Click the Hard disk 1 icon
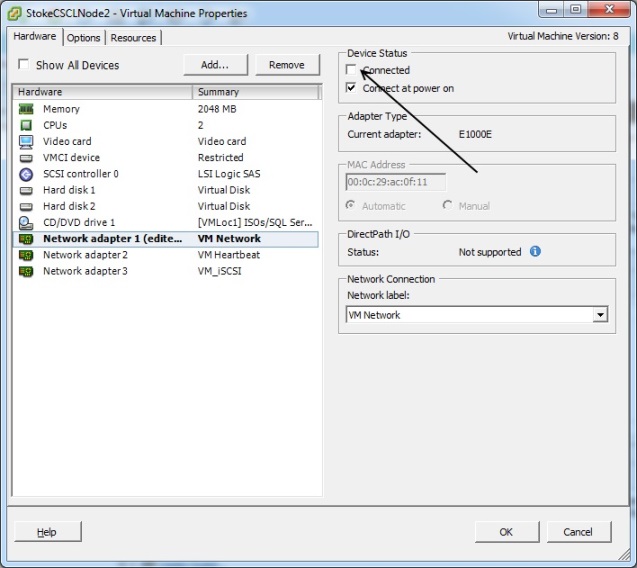This screenshot has width=637, height=568. [26, 191]
